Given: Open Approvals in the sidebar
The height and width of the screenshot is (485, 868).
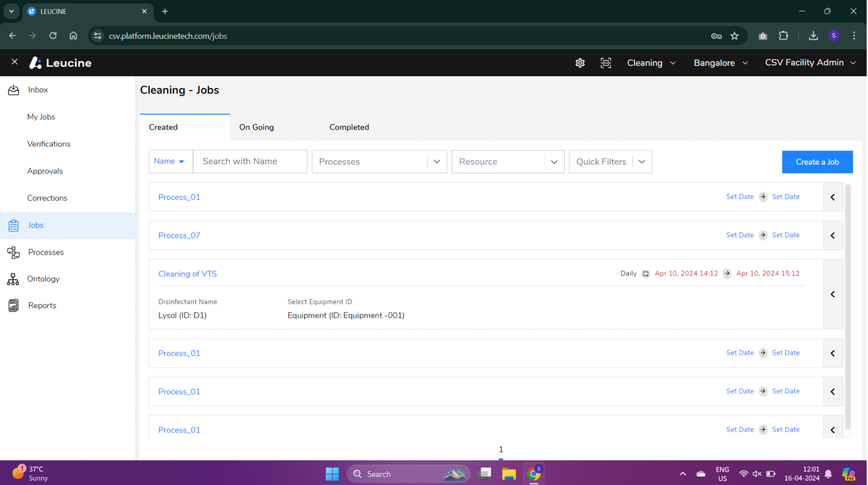Looking at the screenshot, I should 45,171.
